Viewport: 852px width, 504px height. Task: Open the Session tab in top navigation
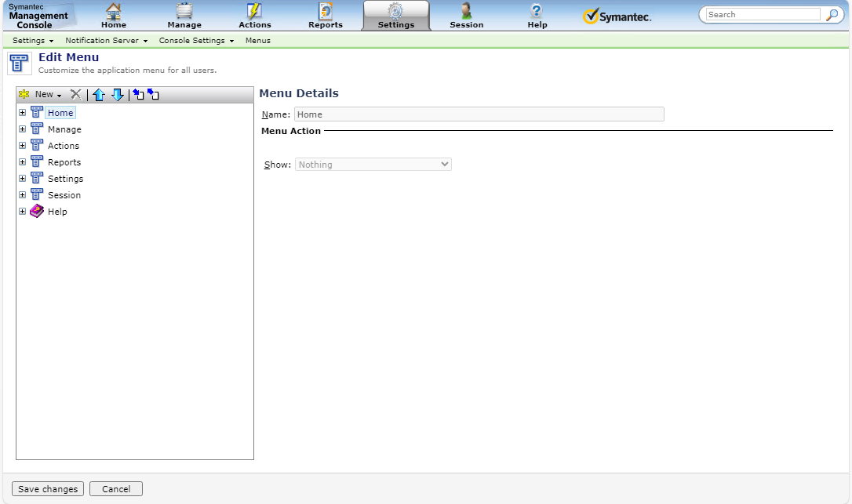coord(466,16)
